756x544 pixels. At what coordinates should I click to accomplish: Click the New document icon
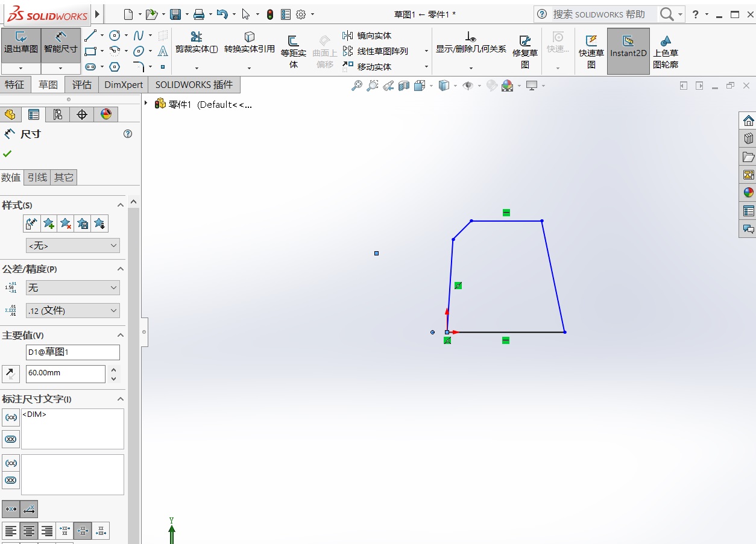click(127, 14)
